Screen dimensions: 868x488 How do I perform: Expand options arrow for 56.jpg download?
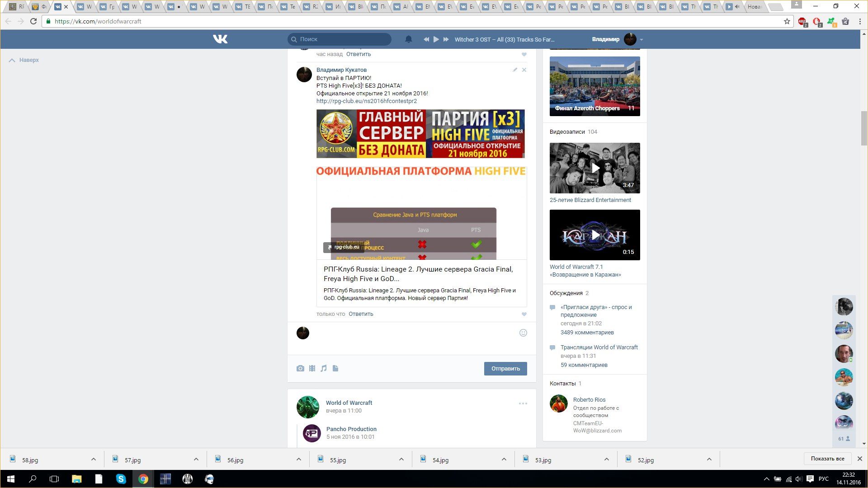coord(299,460)
